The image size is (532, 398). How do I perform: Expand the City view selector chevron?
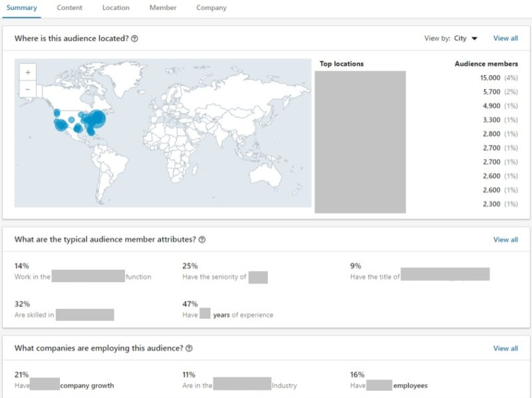pos(474,39)
